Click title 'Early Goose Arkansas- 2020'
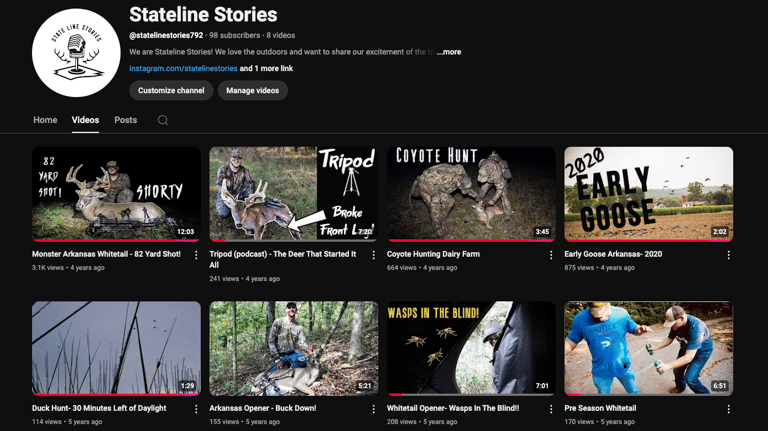 pyautogui.click(x=613, y=254)
